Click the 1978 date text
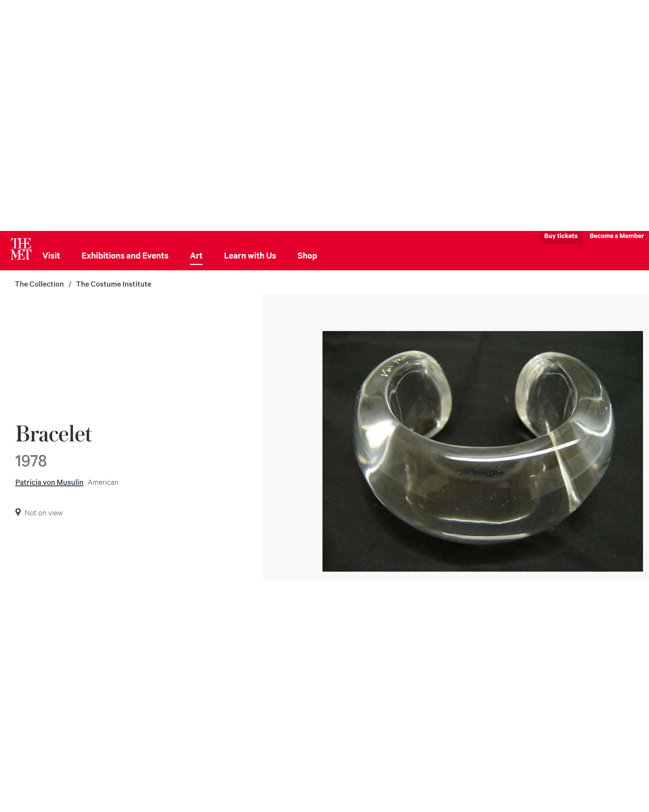649x812 pixels. pyautogui.click(x=31, y=461)
